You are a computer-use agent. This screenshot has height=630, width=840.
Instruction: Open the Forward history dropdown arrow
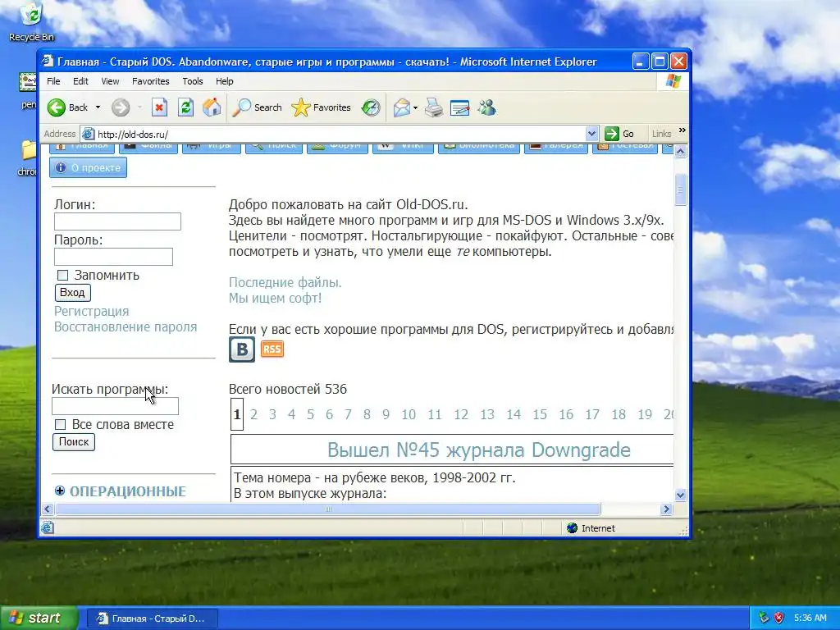tap(139, 107)
